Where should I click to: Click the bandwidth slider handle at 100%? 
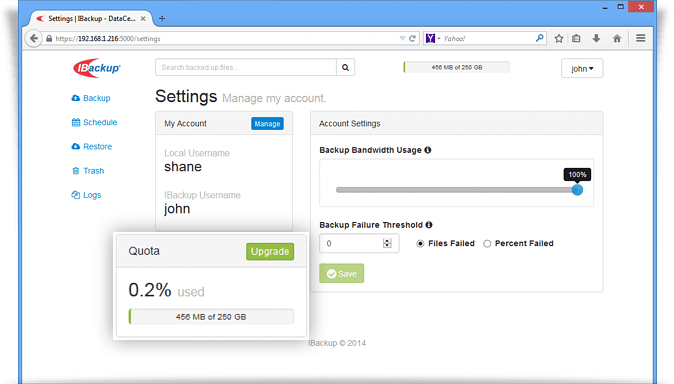[577, 190]
